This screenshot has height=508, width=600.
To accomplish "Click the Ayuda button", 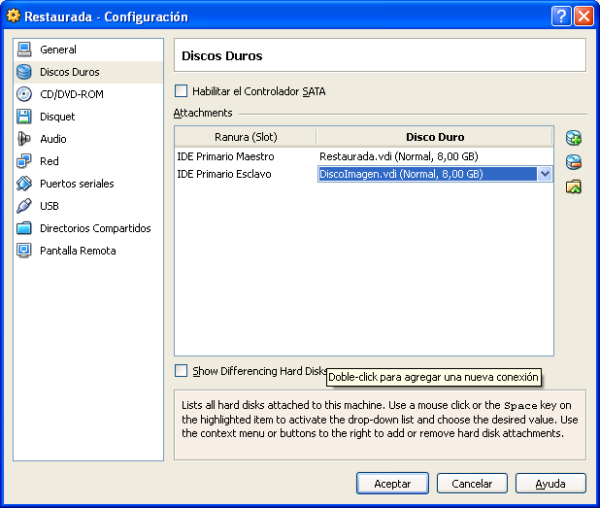I will tap(550, 483).
